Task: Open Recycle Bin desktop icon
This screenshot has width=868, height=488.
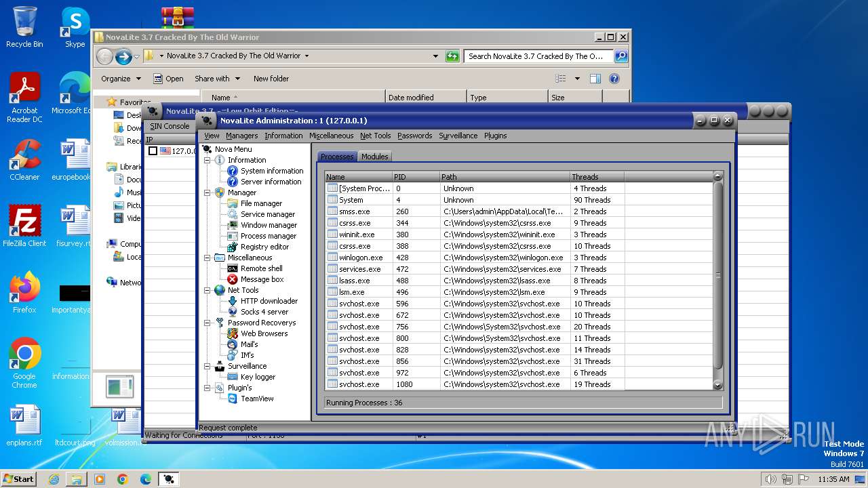Action: pyautogui.click(x=24, y=27)
